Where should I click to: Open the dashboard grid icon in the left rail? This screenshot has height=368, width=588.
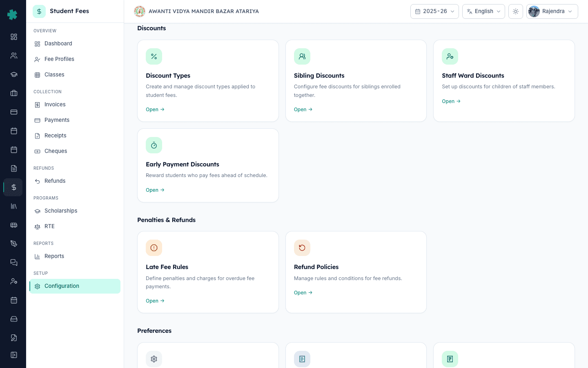point(14,37)
